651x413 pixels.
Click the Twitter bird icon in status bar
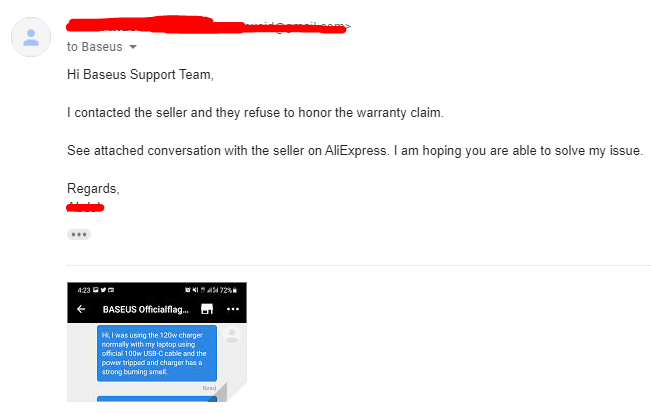(103, 290)
